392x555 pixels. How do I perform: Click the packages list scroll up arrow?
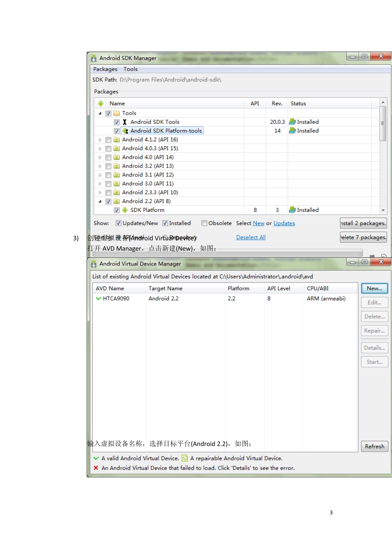tap(383, 102)
